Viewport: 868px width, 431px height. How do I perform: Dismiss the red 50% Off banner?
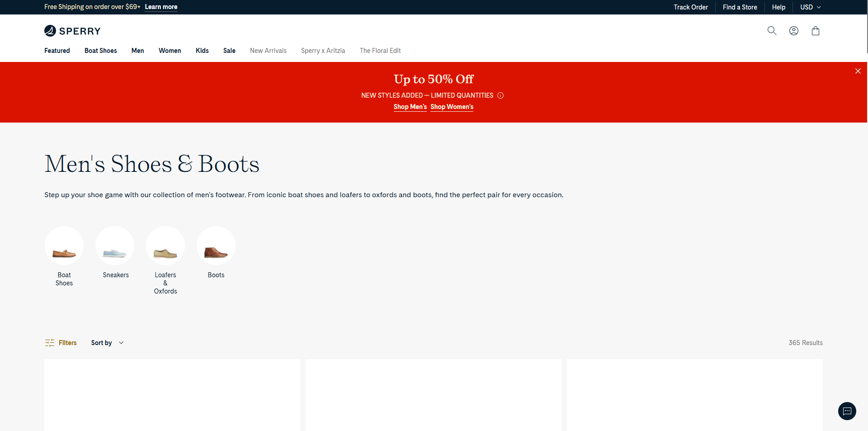[858, 71]
